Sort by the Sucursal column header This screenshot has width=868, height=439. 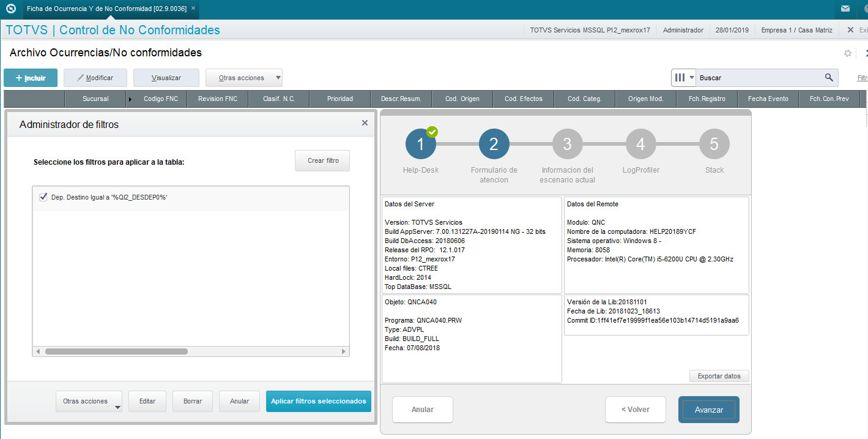(95, 99)
